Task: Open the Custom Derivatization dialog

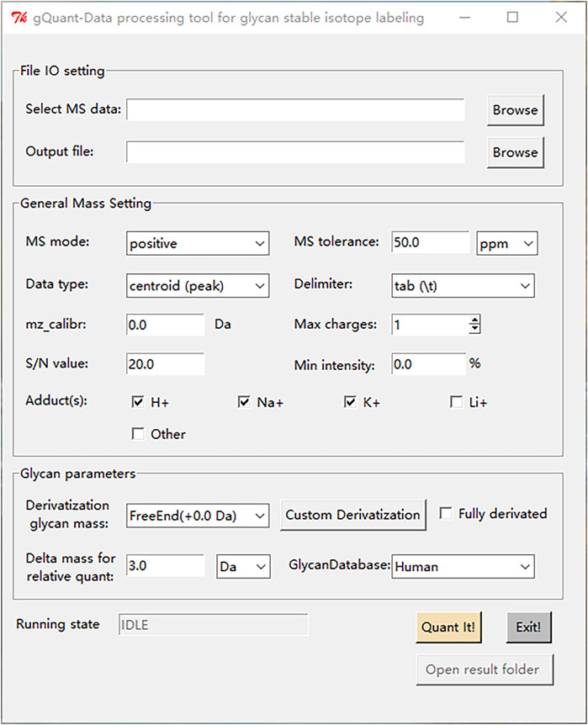Action: pos(353,515)
